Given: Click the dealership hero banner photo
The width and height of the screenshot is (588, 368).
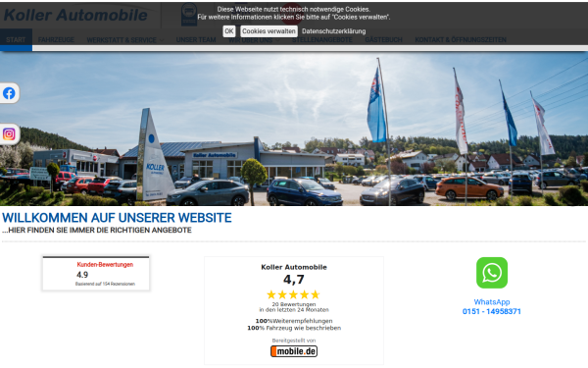Looking at the screenshot, I should (294, 129).
